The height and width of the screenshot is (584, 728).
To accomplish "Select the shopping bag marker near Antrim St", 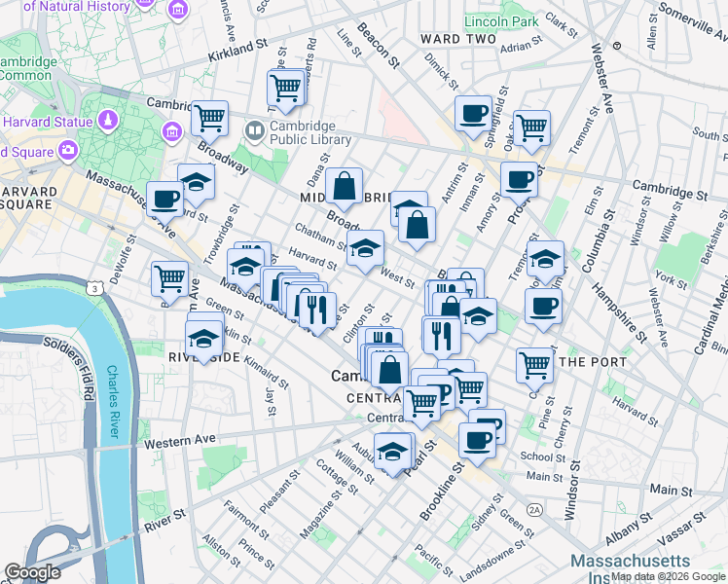I will click(417, 226).
